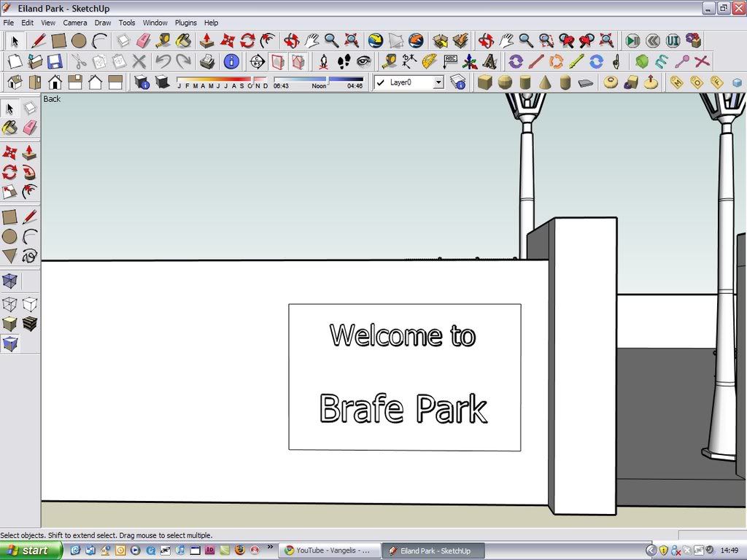
Task: Select the Follow Me tool
Action: 29,172
